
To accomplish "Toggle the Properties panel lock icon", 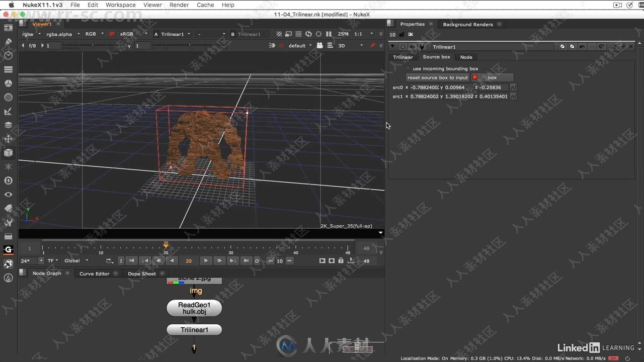I will [x=401, y=34].
